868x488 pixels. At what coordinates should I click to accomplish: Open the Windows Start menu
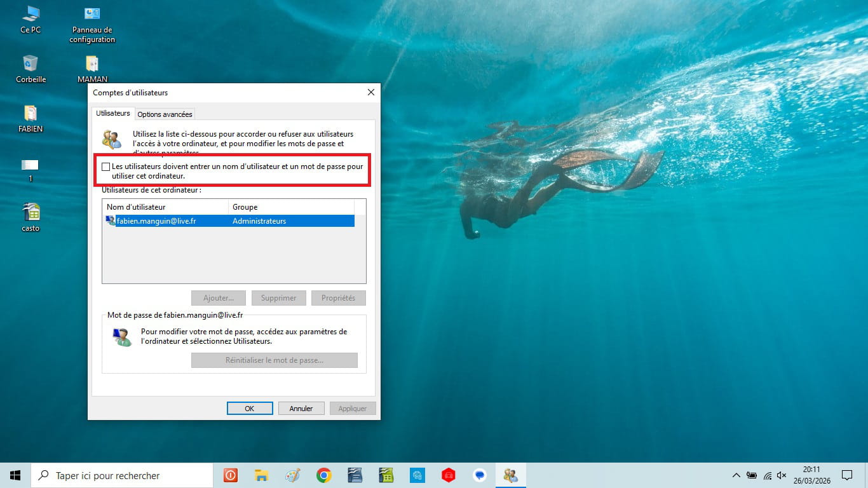point(15,475)
